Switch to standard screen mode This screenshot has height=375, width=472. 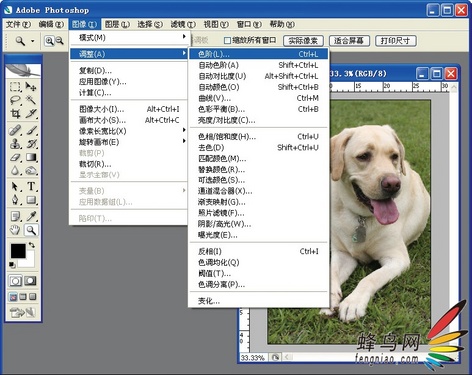pos(13,296)
